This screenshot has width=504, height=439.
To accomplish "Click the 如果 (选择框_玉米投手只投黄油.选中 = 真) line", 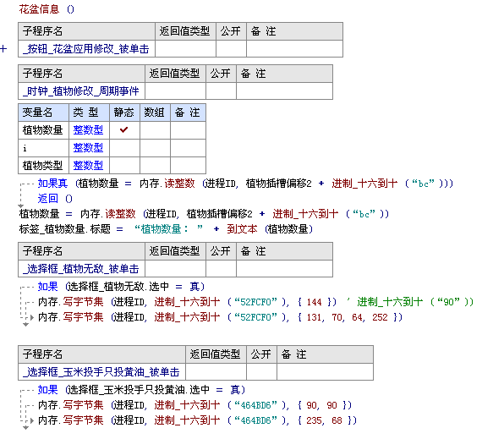I will tap(141, 390).
